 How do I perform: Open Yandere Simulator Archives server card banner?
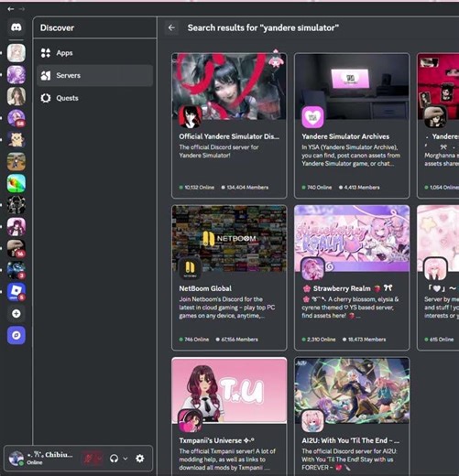click(x=352, y=87)
